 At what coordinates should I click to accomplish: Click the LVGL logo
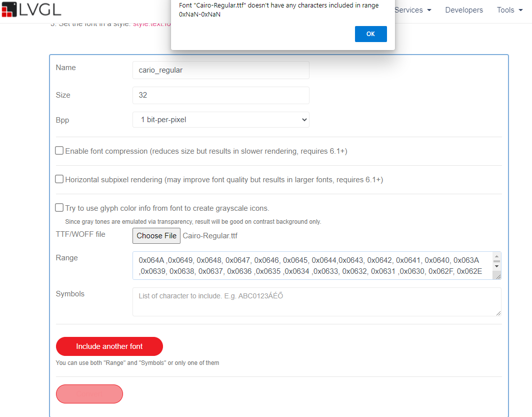pyautogui.click(x=31, y=9)
